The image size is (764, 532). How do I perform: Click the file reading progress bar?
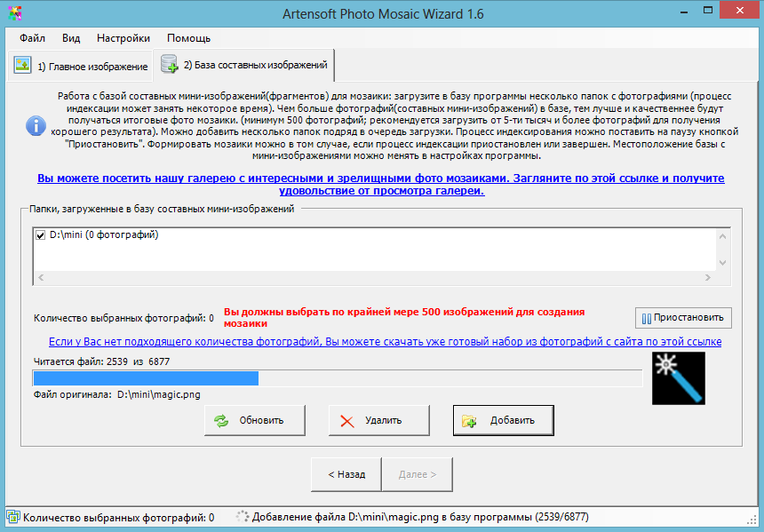pos(338,378)
